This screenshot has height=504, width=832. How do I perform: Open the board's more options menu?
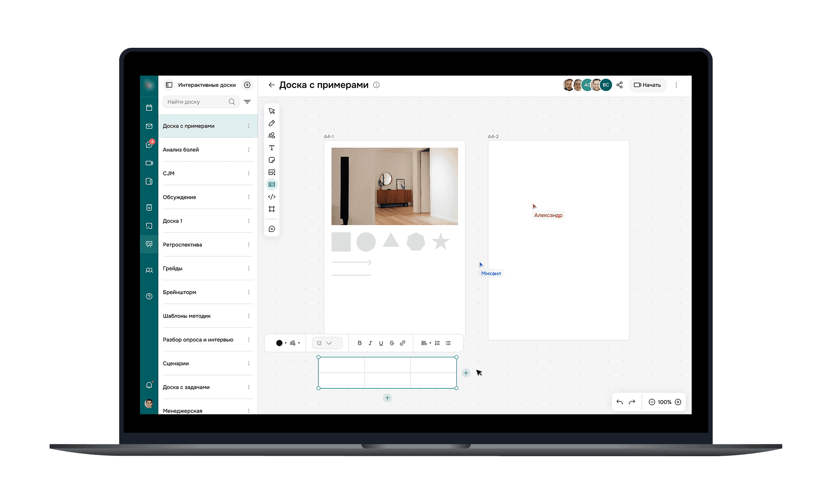click(676, 85)
